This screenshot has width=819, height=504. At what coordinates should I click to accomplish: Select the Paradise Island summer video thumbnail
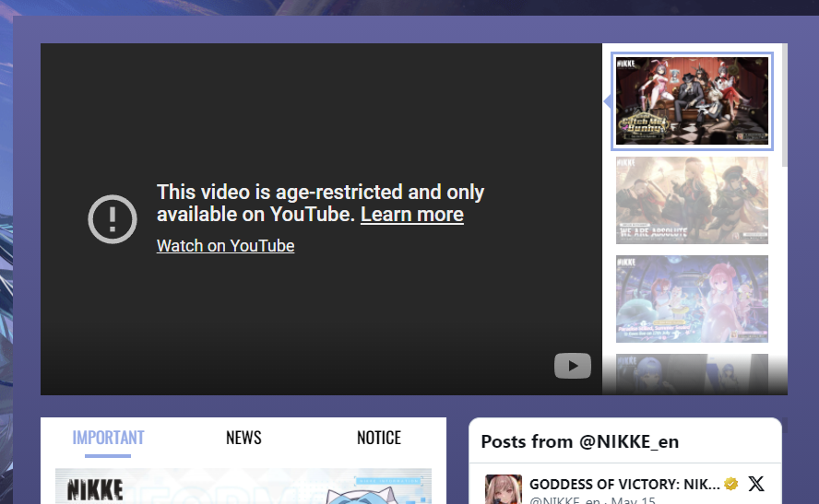click(x=692, y=299)
